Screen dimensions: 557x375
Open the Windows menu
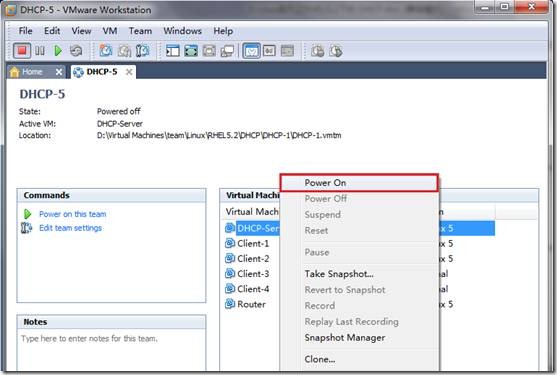[183, 31]
